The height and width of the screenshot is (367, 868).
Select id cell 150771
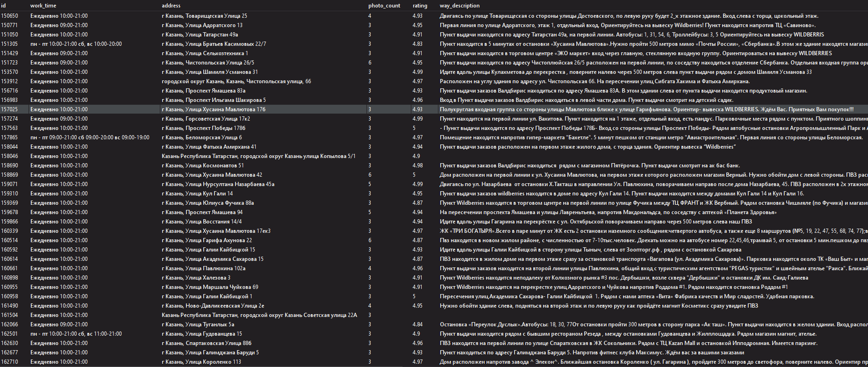tap(9, 25)
